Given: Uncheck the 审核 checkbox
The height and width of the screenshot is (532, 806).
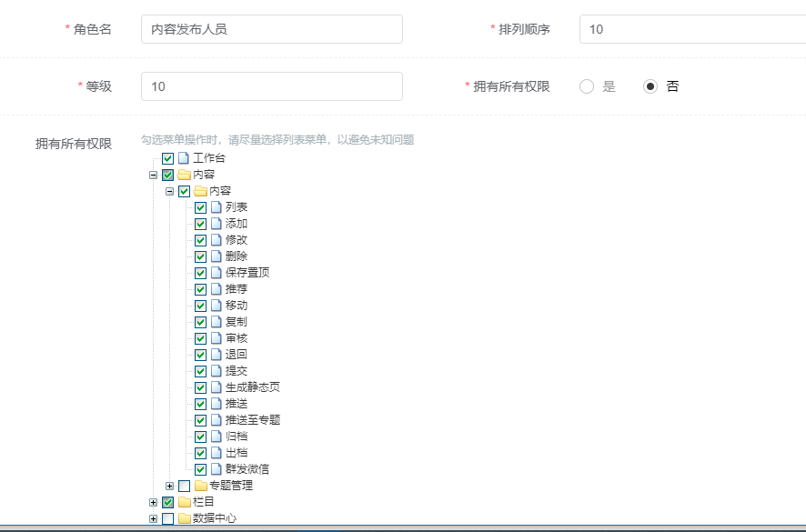Looking at the screenshot, I should point(200,338).
